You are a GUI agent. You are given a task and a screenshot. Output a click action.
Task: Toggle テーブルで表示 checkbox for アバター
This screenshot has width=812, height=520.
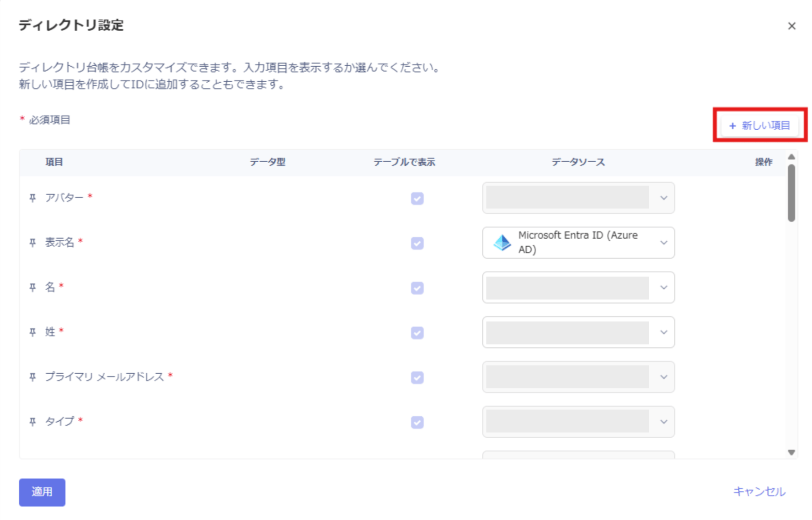(417, 198)
